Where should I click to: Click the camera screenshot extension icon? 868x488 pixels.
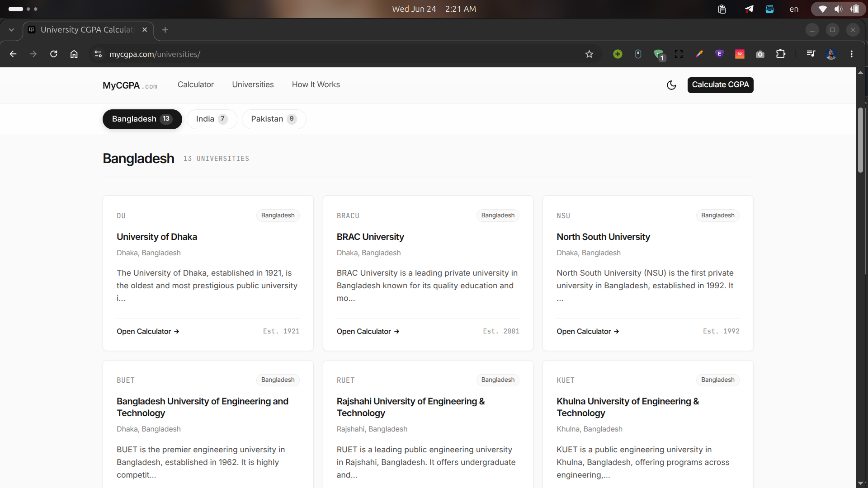point(760,54)
